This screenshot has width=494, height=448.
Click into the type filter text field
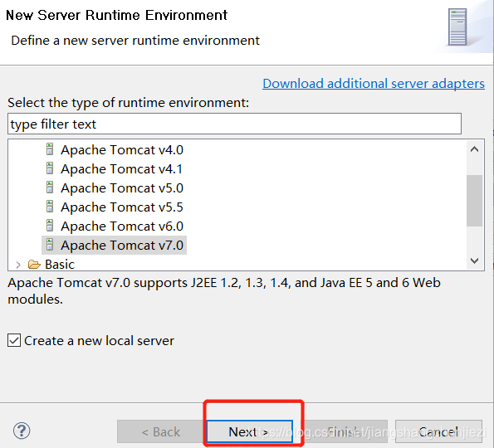[x=234, y=124]
